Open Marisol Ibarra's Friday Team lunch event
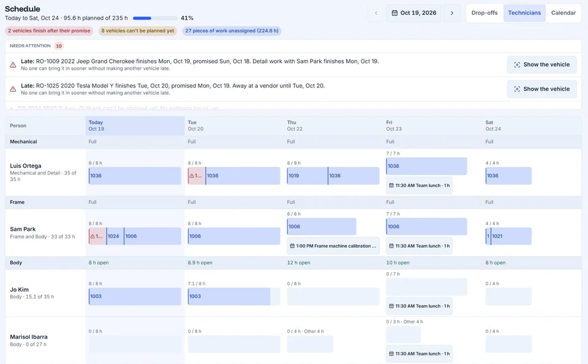Image resolution: width=588 pixels, height=364 pixels. click(x=419, y=354)
